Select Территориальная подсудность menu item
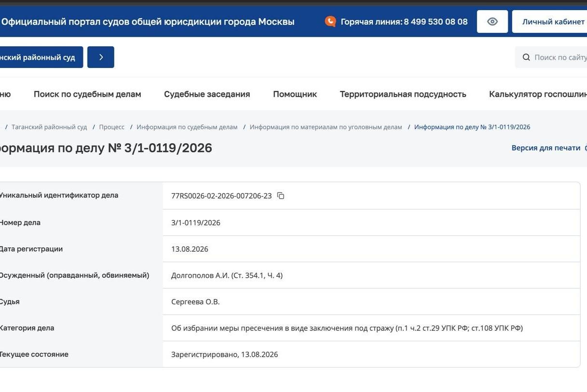This screenshot has height=392, width=587. point(403,94)
